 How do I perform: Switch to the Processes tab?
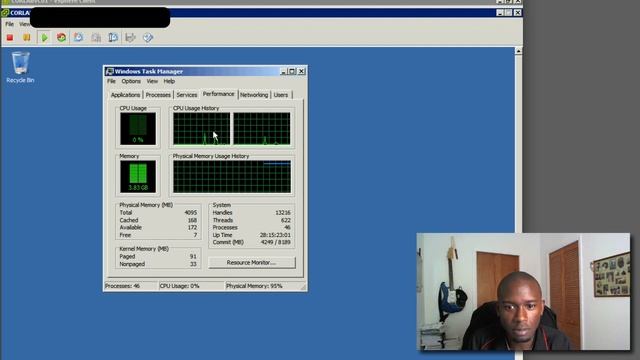158,95
